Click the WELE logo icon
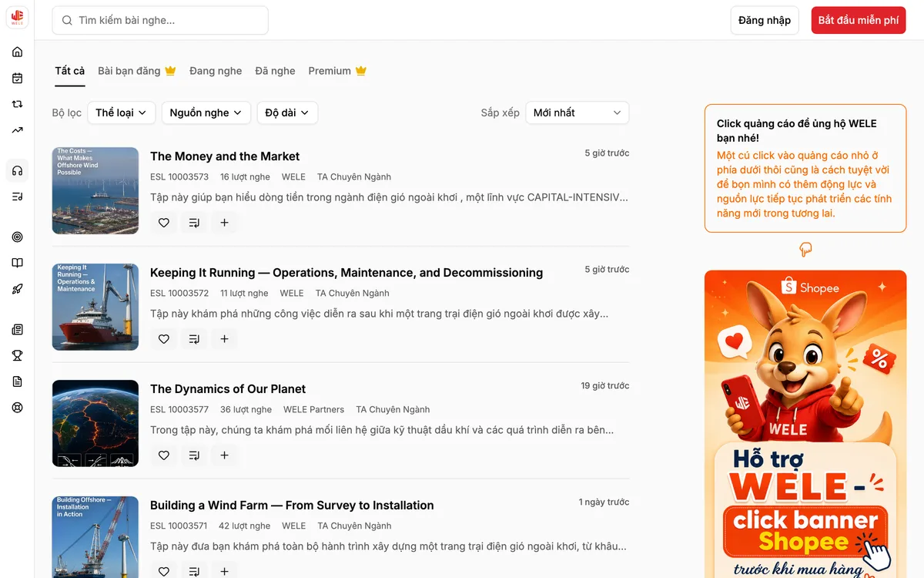The image size is (924, 578). 17,17
